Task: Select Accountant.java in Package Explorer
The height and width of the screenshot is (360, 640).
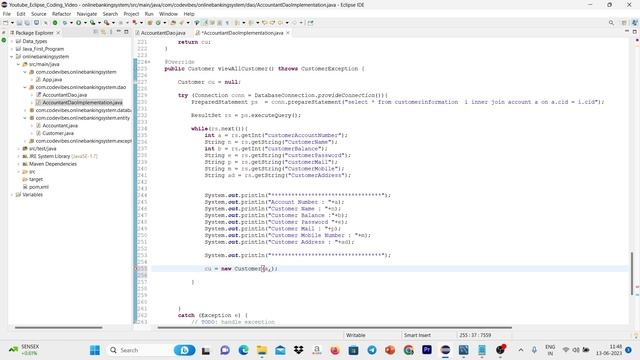Action: [60, 126]
